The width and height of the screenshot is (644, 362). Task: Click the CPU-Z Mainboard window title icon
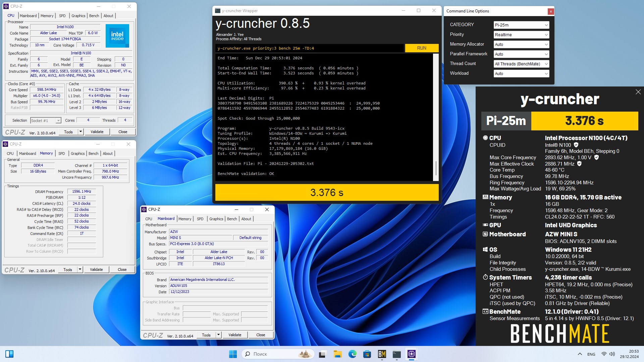(144, 209)
